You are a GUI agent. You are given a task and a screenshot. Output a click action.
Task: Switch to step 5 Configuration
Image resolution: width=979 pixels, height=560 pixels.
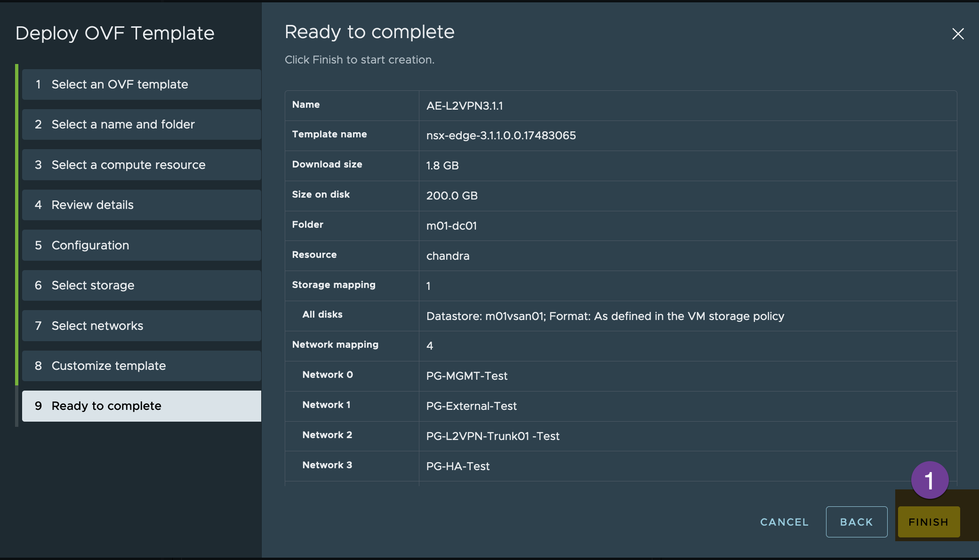tap(142, 245)
